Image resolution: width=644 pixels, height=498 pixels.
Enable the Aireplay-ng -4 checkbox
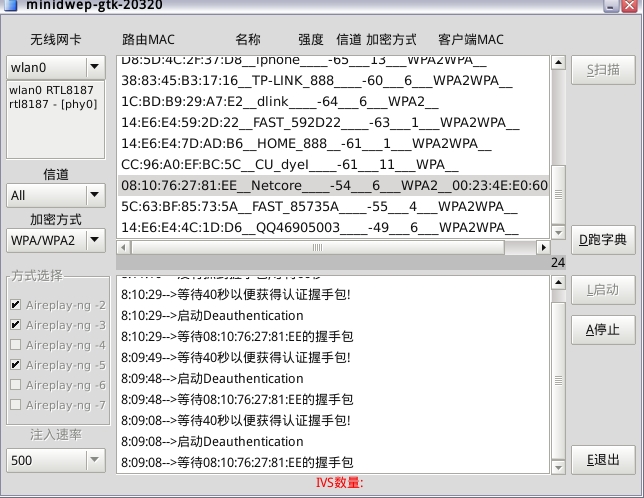tap(15, 345)
